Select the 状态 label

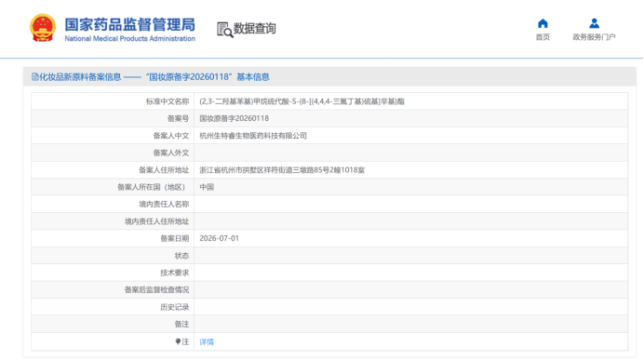pyautogui.click(x=181, y=256)
